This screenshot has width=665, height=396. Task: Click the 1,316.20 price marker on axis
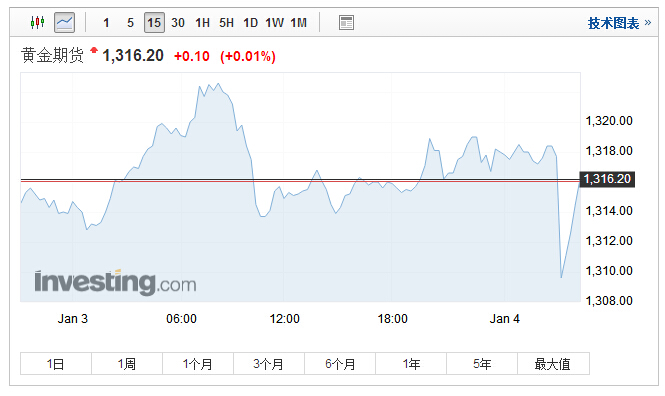(x=607, y=179)
